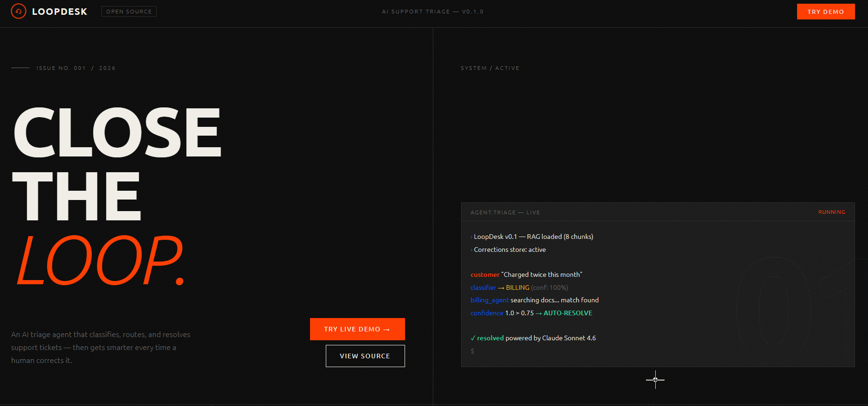Start the TRY LIVE DEMO button
868x406 pixels.
point(357,329)
